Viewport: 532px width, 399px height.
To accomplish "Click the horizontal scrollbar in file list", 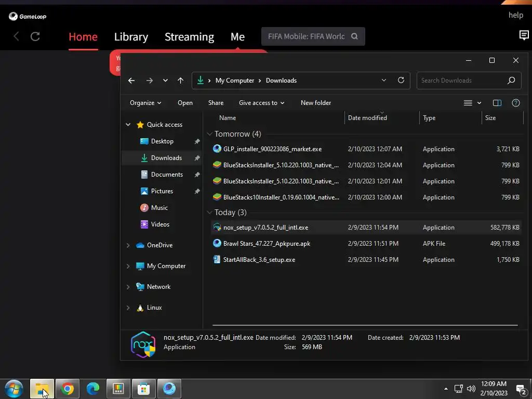I will (365, 325).
